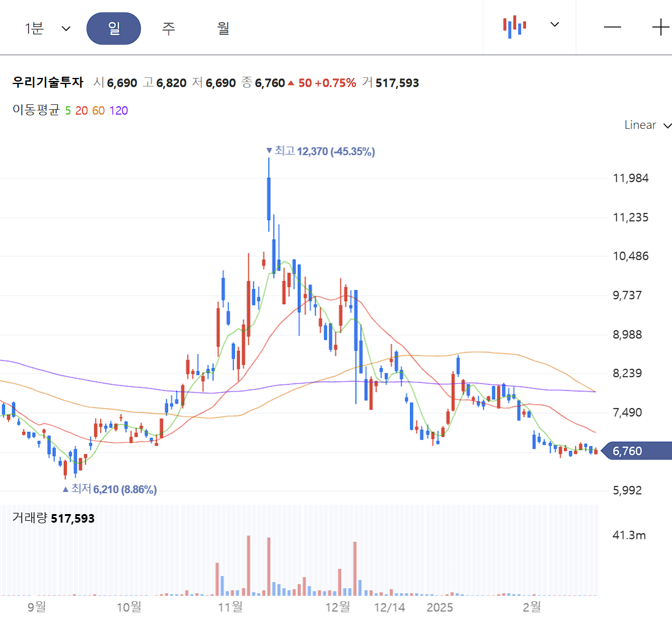
Task: Zoom out using the minus icon
Action: [x=613, y=27]
